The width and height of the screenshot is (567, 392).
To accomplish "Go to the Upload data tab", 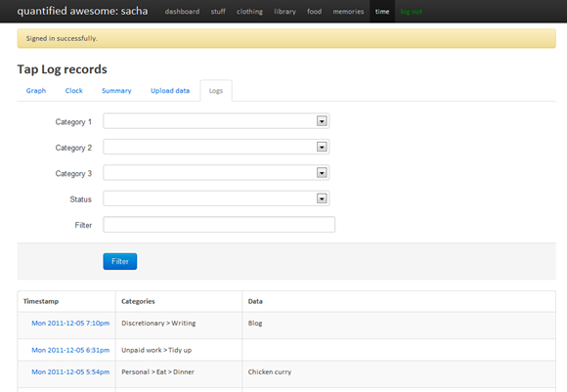I will coord(170,91).
